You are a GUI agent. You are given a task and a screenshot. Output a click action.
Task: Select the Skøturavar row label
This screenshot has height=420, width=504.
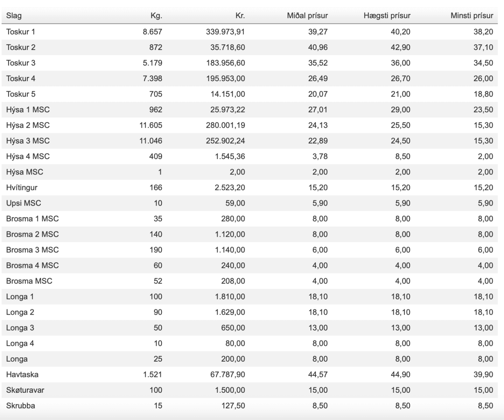25,390
